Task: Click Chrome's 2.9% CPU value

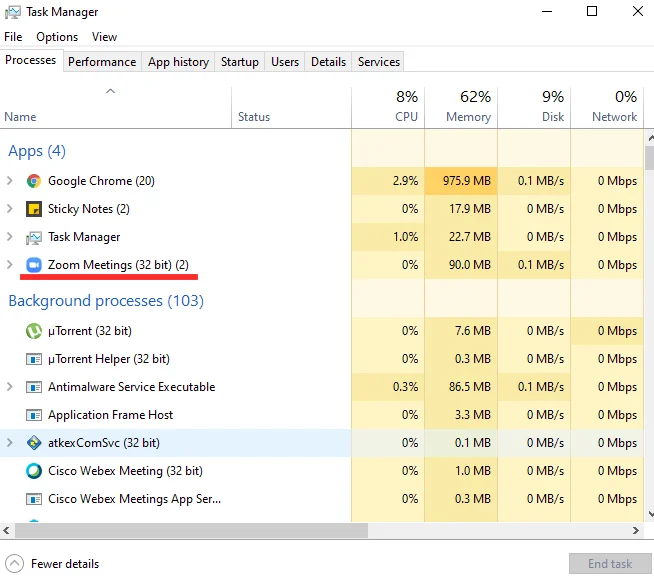Action: pyautogui.click(x=405, y=181)
